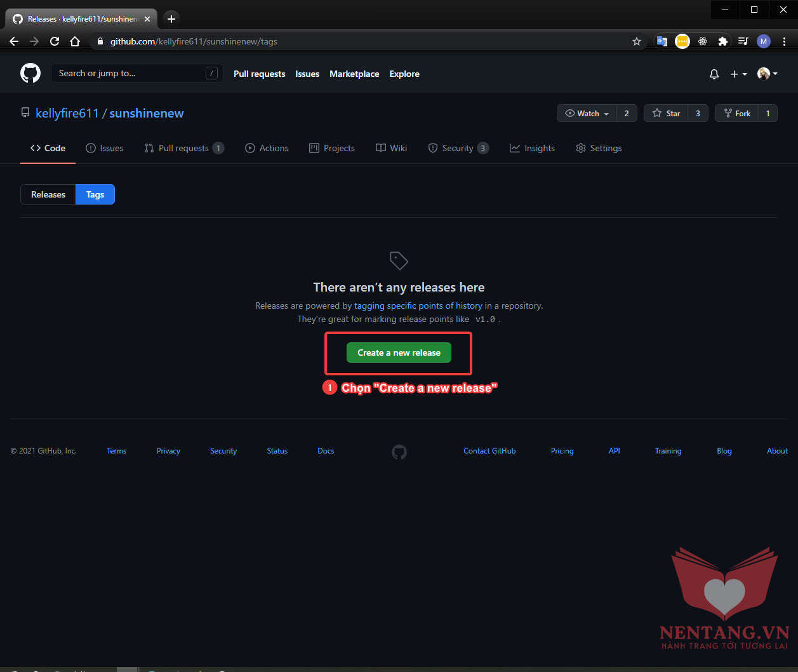Fork the repository
The height and width of the screenshot is (672, 798).
pyautogui.click(x=737, y=113)
